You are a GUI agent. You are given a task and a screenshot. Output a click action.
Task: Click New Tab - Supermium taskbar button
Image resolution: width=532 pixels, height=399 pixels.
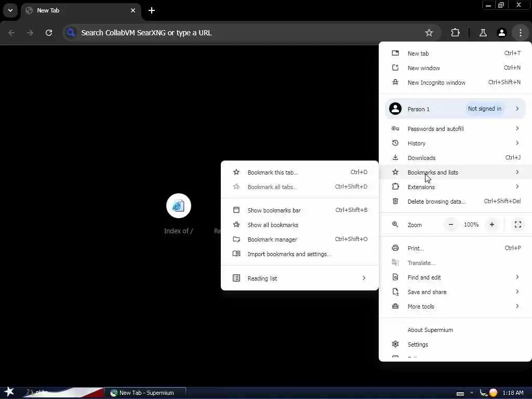145,393
